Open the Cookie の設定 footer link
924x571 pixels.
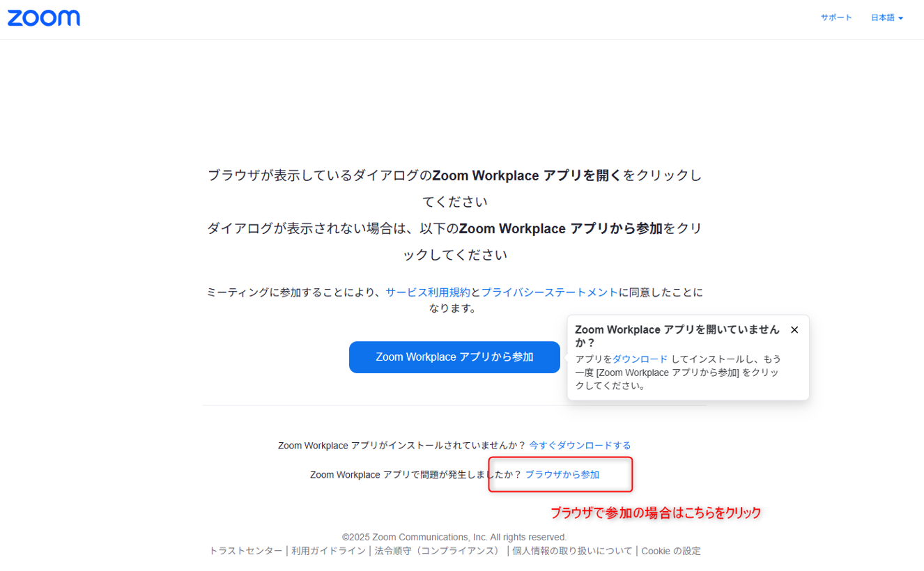(671, 551)
